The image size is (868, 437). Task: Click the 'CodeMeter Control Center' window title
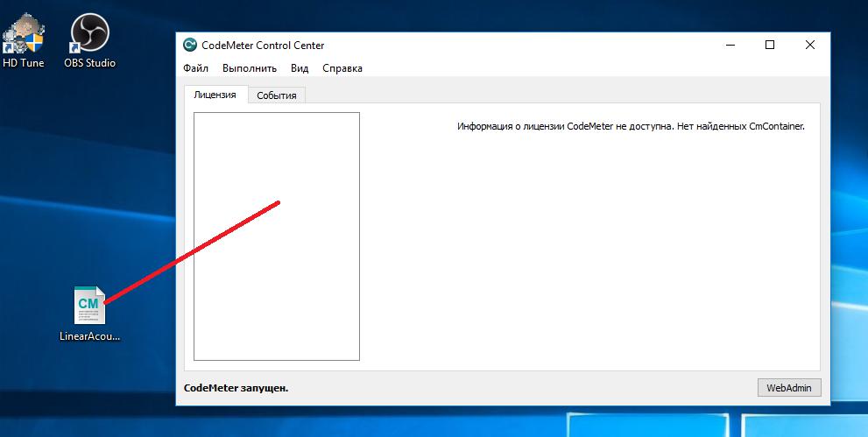(263, 46)
